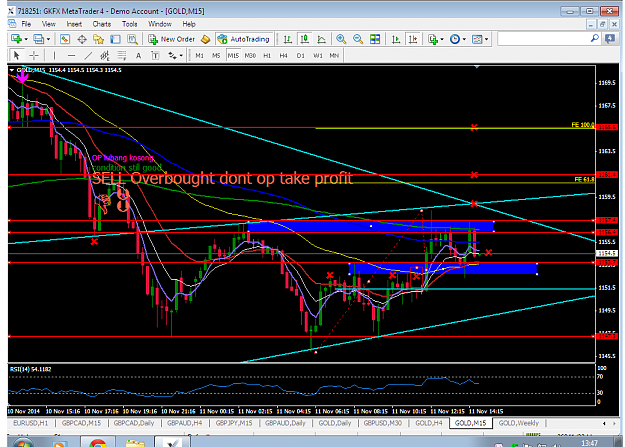Select the arrows objects tool
625x447 pixels.
(172, 55)
